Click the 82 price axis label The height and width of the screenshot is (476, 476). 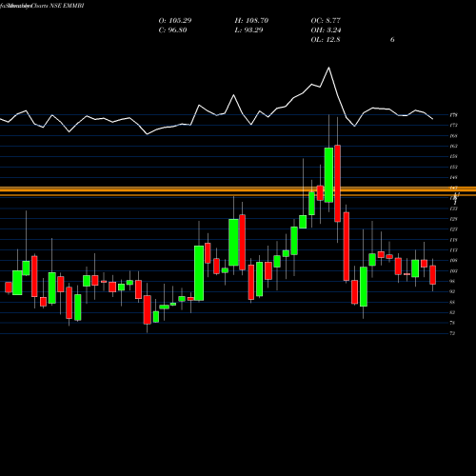click(x=452, y=312)
